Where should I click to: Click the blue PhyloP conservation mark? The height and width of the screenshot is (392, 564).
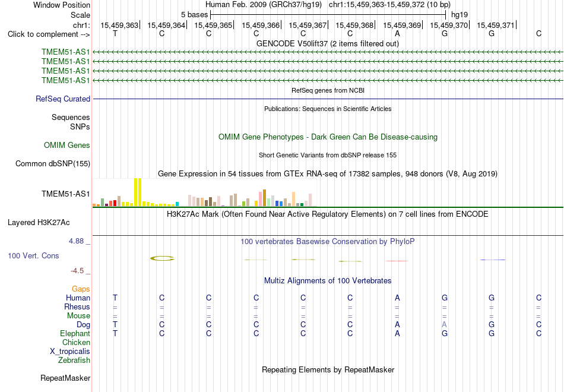pyautogui.click(x=492, y=260)
